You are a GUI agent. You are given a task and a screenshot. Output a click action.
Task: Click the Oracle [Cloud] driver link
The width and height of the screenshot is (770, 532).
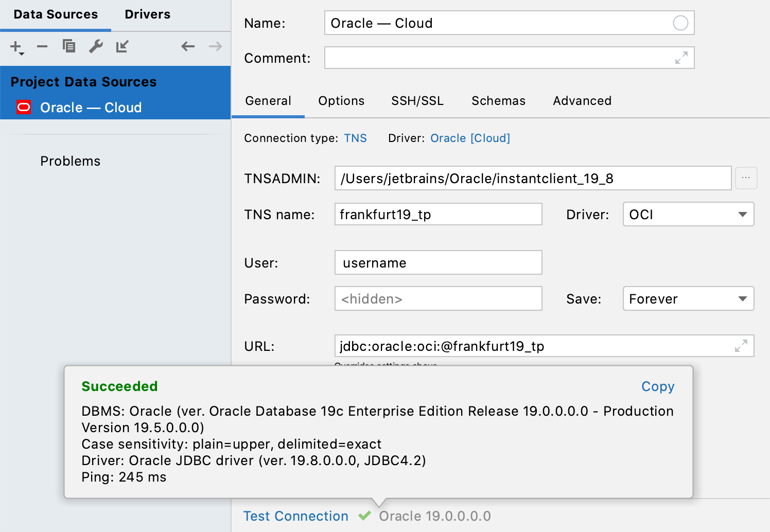(x=469, y=138)
